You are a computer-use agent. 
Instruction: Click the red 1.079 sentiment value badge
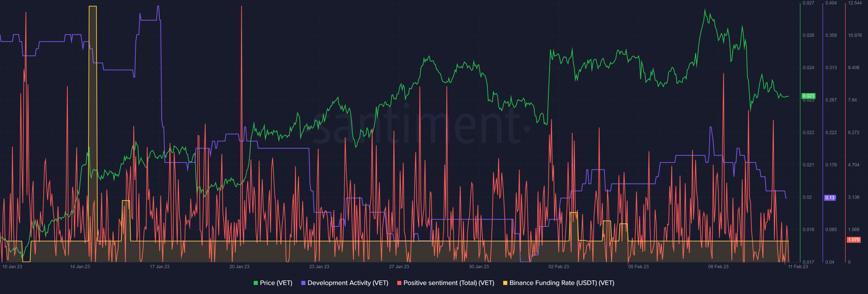point(853,240)
